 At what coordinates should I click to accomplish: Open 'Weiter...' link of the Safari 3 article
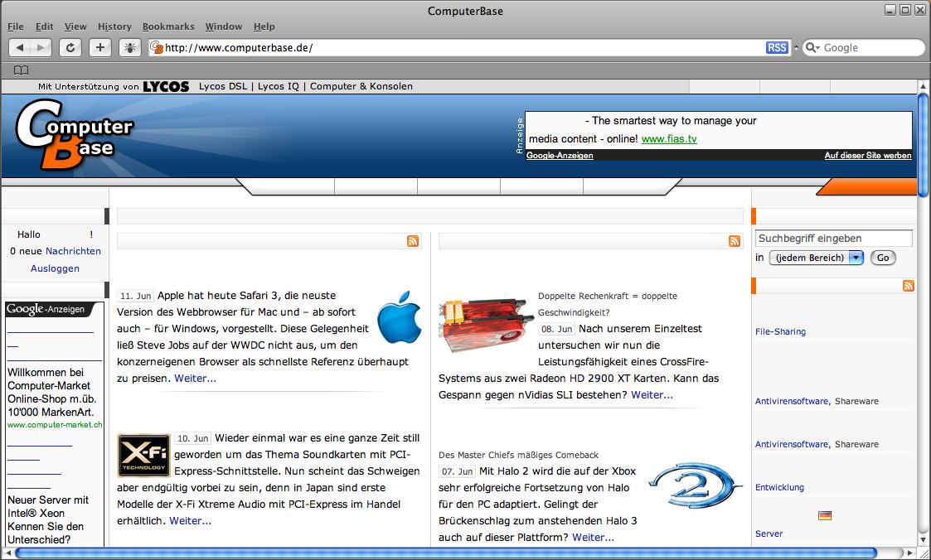pos(196,379)
